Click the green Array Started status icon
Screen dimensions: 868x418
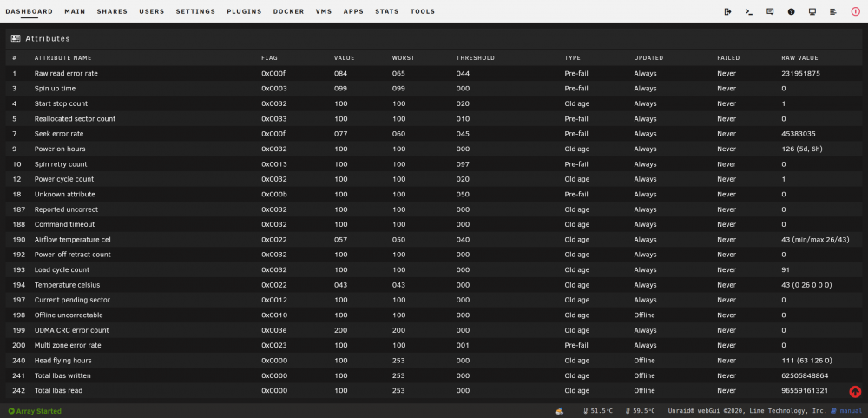[x=11, y=411]
